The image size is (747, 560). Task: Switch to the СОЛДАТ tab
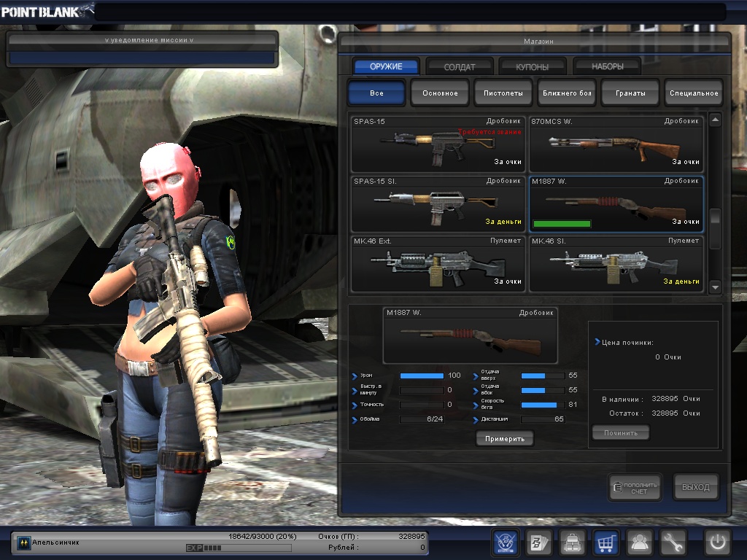point(460,66)
